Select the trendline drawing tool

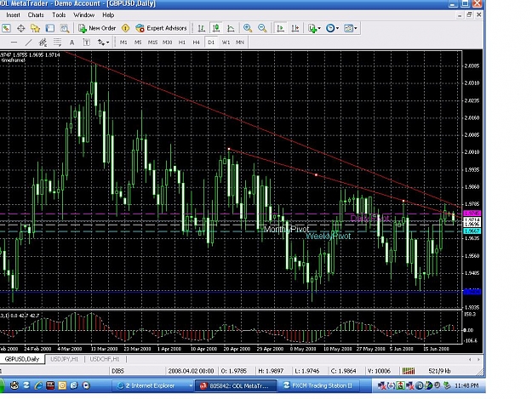28,43
